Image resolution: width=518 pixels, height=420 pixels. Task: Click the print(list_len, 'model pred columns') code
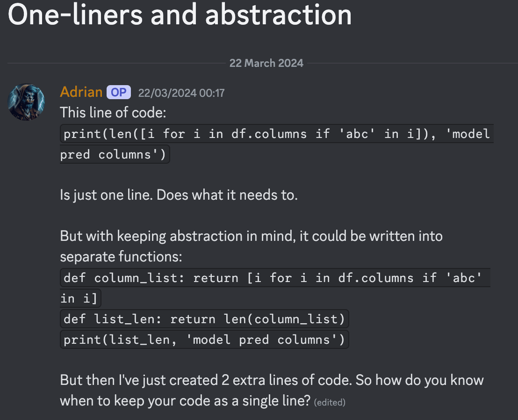[204, 340]
